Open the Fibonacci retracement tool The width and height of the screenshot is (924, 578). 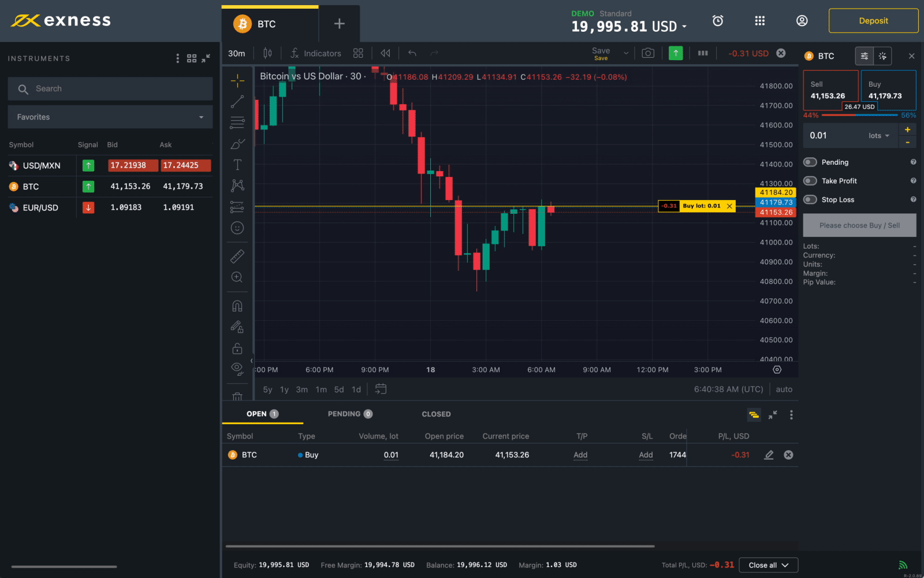(x=237, y=123)
